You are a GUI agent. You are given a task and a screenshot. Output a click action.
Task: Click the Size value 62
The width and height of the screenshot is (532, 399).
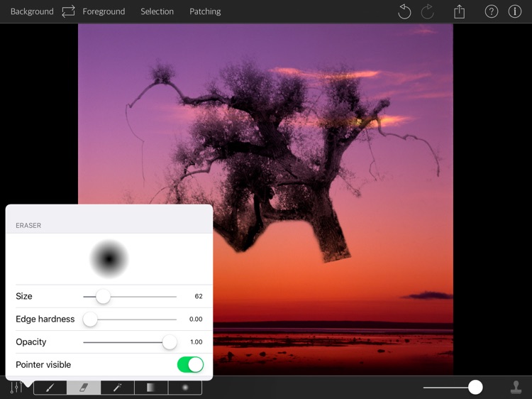click(x=199, y=297)
